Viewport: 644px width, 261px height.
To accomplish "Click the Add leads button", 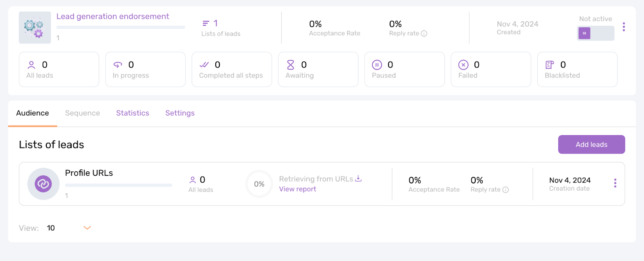I will point(591,144).
